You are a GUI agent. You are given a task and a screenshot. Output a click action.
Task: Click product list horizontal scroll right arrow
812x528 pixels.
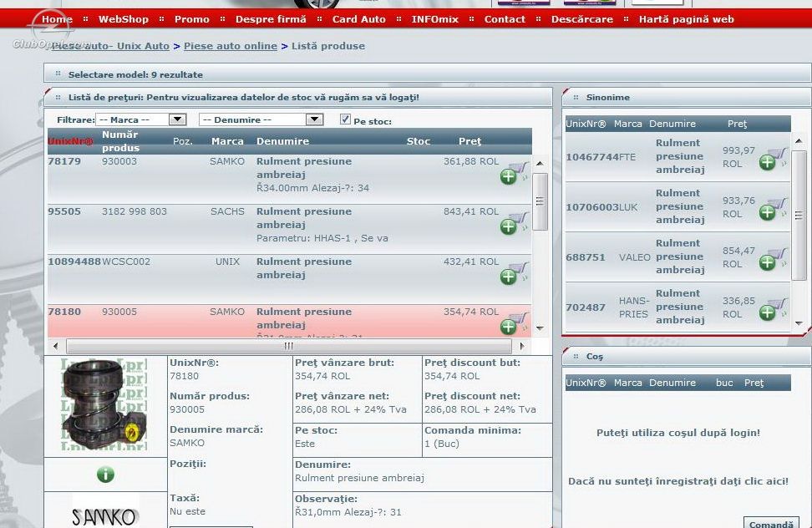[522, 346]
